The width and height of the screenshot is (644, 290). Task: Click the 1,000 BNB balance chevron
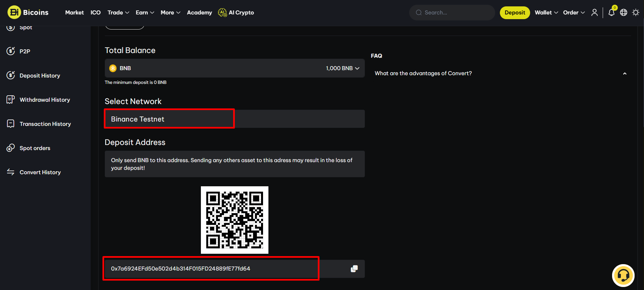(x=357, y=68)
